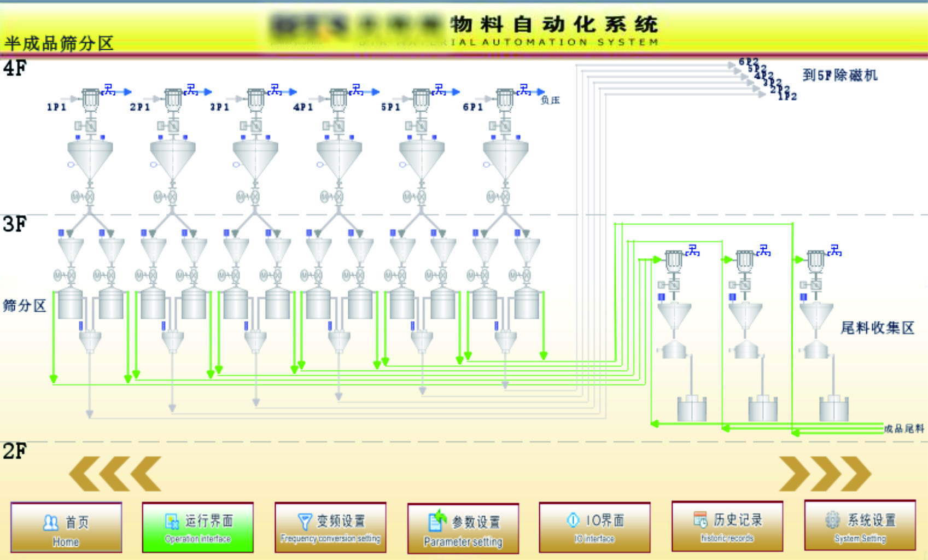Open Frequency conversion setting (变频设置)

click(x=330, y=528)
